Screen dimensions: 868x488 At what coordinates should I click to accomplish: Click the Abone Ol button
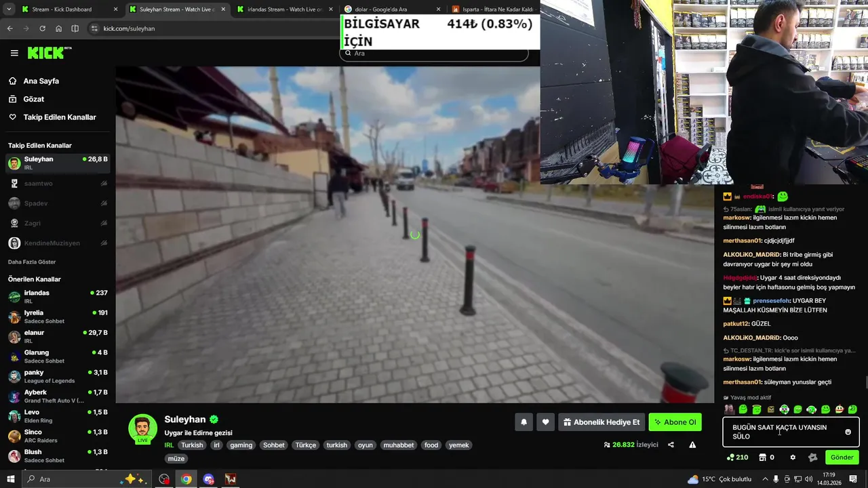pyautogui.click(x=675, y=422)
